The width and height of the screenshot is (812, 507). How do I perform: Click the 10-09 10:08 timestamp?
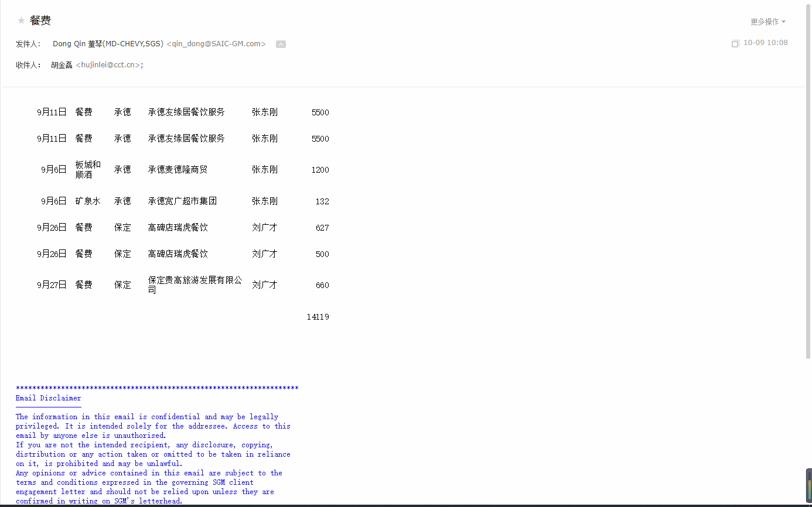(765, 43)
